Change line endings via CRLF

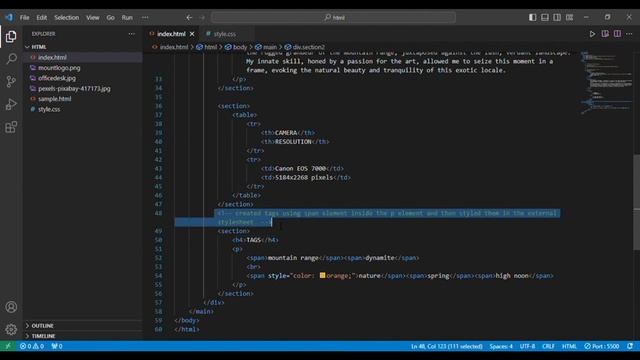click(x=548, y=346)
